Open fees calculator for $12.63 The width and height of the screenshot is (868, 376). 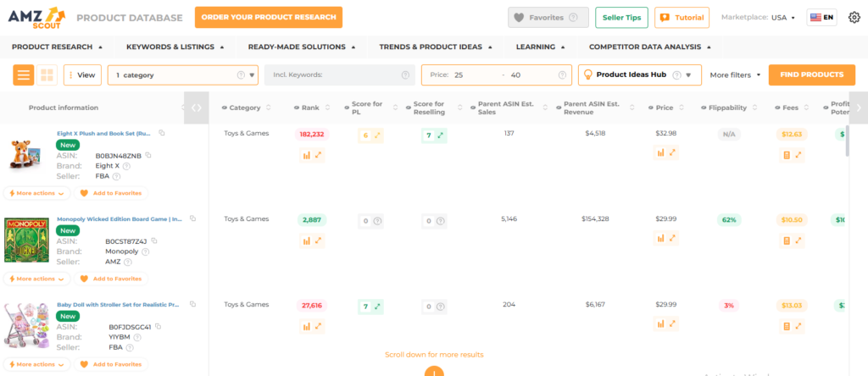pyautogui.click(x=786, y=155)
